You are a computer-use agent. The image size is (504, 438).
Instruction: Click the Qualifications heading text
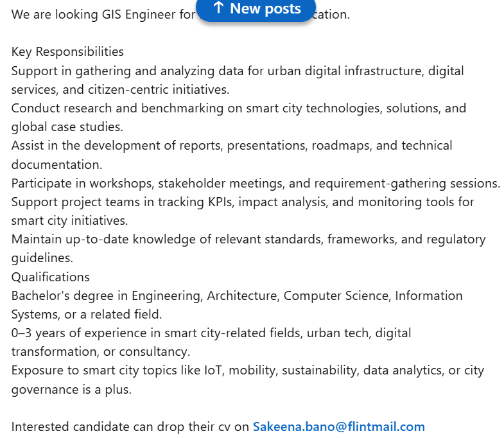51,277
